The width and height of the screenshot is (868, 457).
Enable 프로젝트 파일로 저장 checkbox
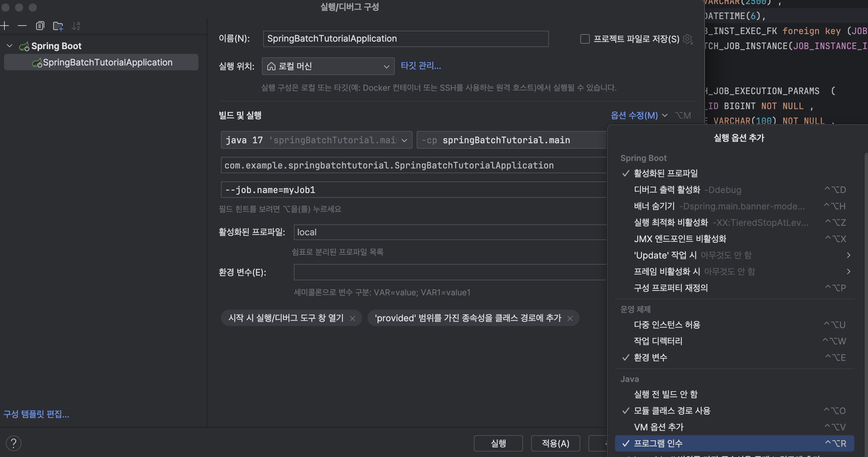585,39
